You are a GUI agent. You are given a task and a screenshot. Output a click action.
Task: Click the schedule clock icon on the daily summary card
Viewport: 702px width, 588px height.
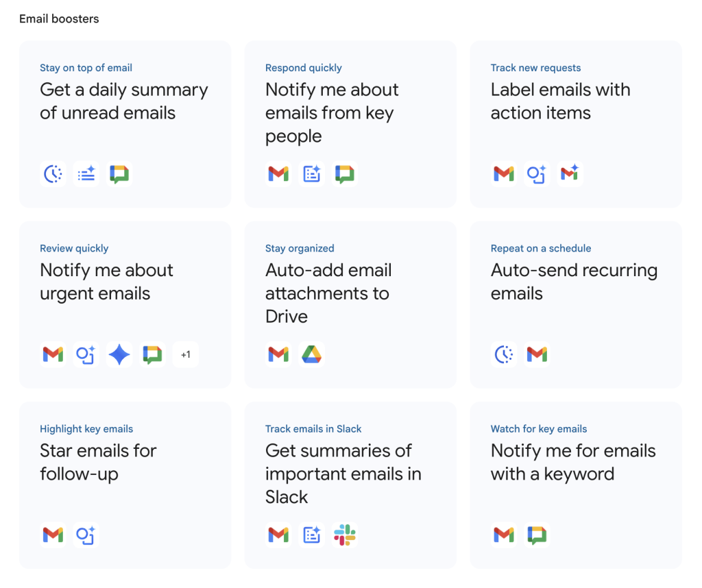(x=53, y=173)
